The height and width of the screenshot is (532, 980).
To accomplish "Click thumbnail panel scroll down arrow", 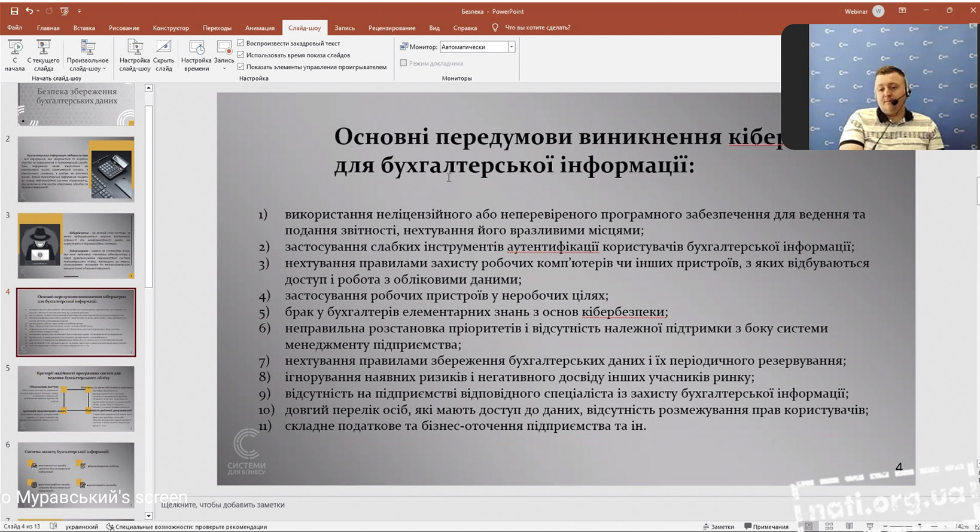I will (x=149, y=515).
